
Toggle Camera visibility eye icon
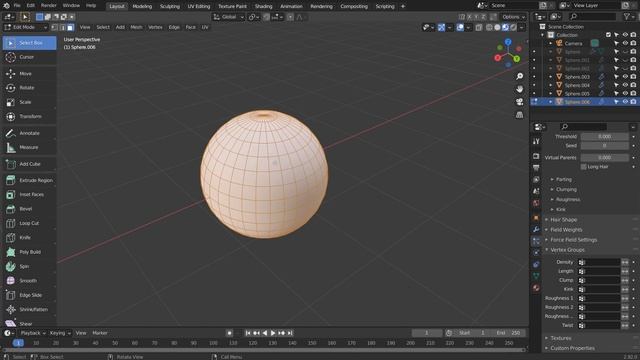click(625, 43)
